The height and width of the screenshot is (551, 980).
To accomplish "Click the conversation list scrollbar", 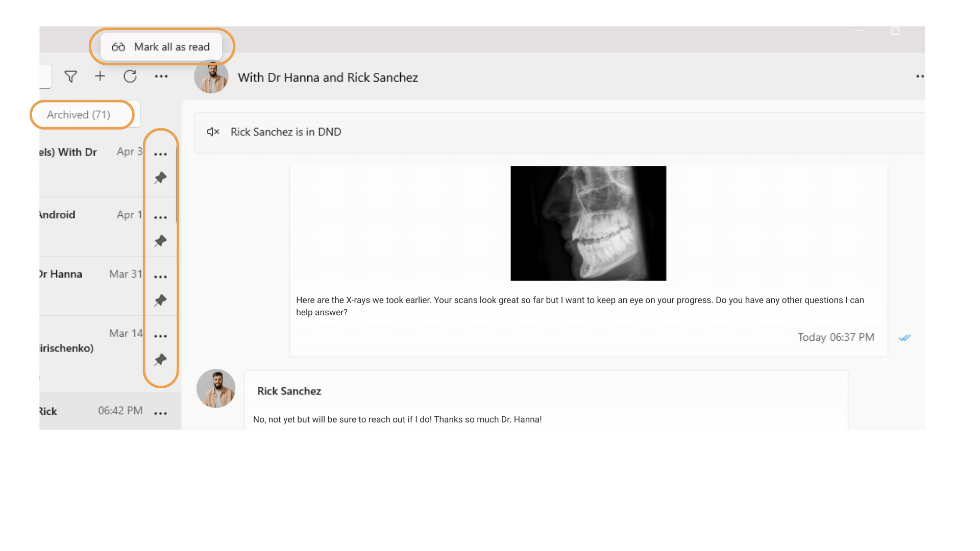I will point(177,185).
